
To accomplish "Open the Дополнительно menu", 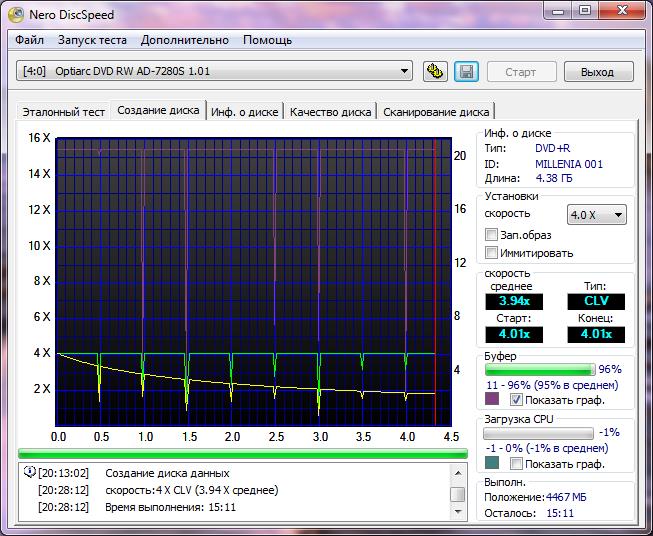I will point(185,40).
